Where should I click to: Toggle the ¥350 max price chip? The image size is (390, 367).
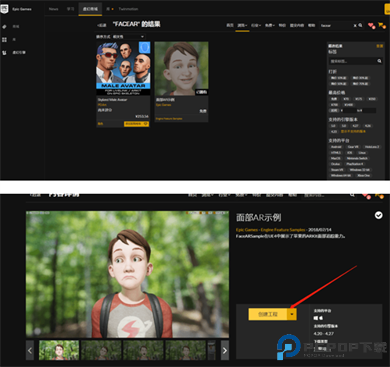(372, 99)
